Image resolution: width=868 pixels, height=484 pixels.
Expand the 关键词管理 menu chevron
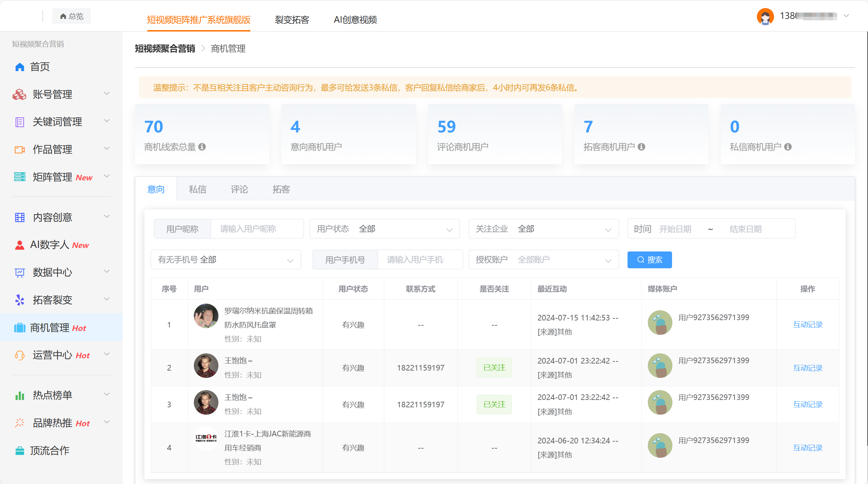107,121
